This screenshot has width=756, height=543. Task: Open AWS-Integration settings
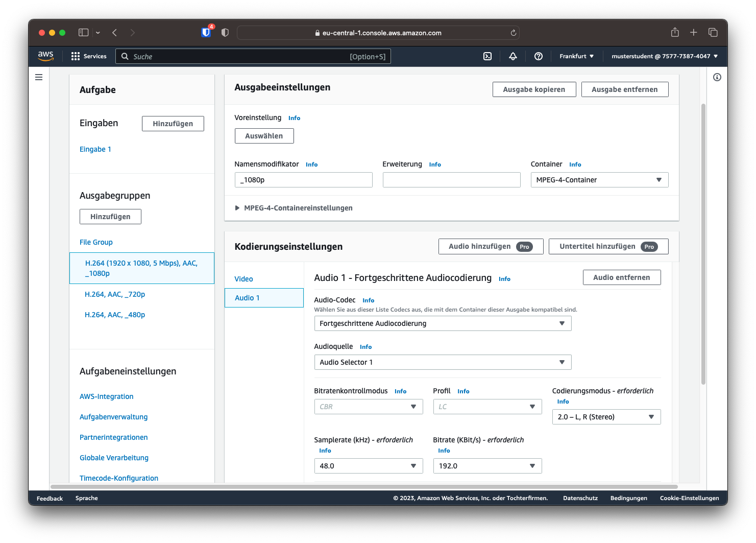click(x=106, y=396)
